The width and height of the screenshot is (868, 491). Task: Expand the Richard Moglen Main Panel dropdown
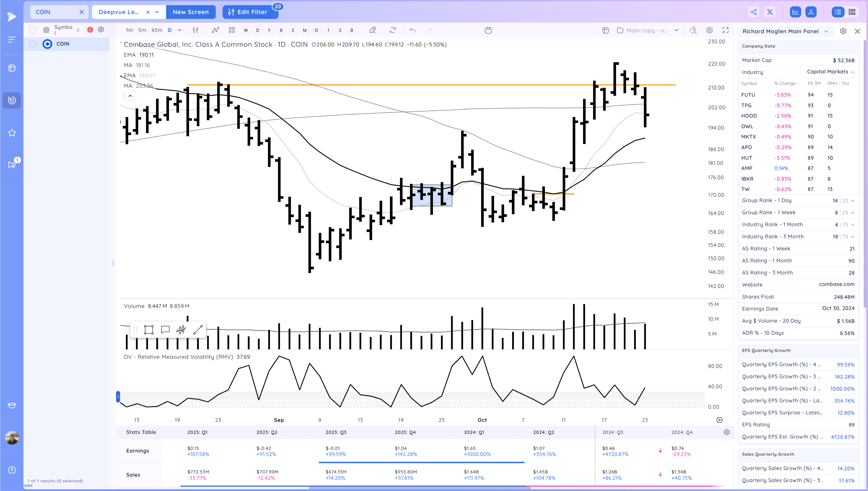[826, 31]
